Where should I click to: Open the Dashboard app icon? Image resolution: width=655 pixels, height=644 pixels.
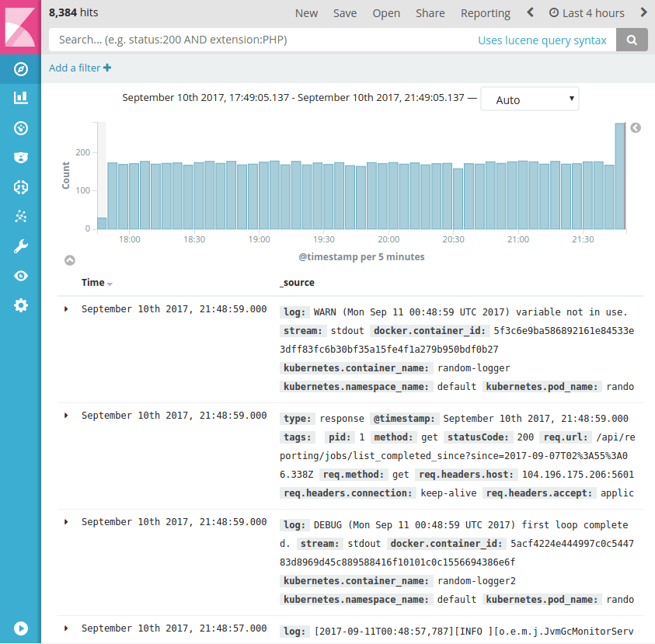[21, 127]
